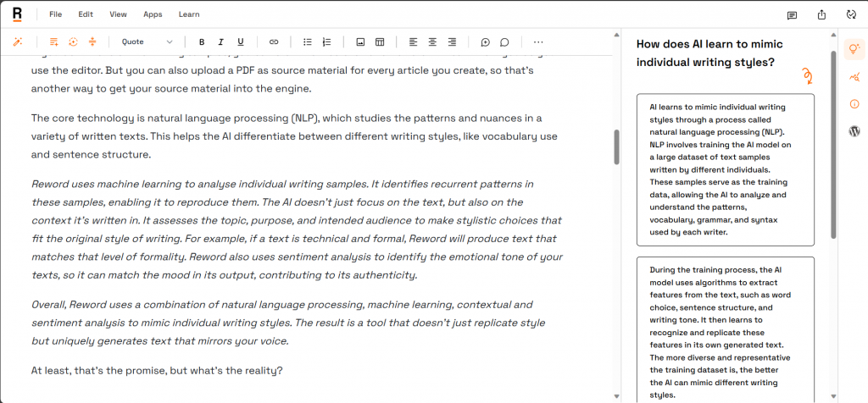Screen dimensions: 868x403
Task: Insert a table from the toolbar
Action: pos(380,41)
